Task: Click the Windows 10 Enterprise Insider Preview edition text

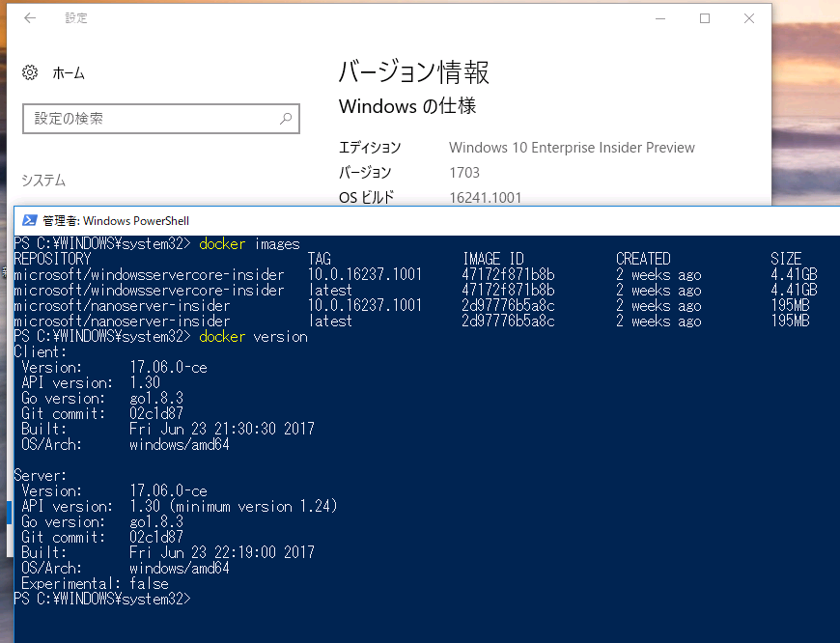Action: (571, 147)
